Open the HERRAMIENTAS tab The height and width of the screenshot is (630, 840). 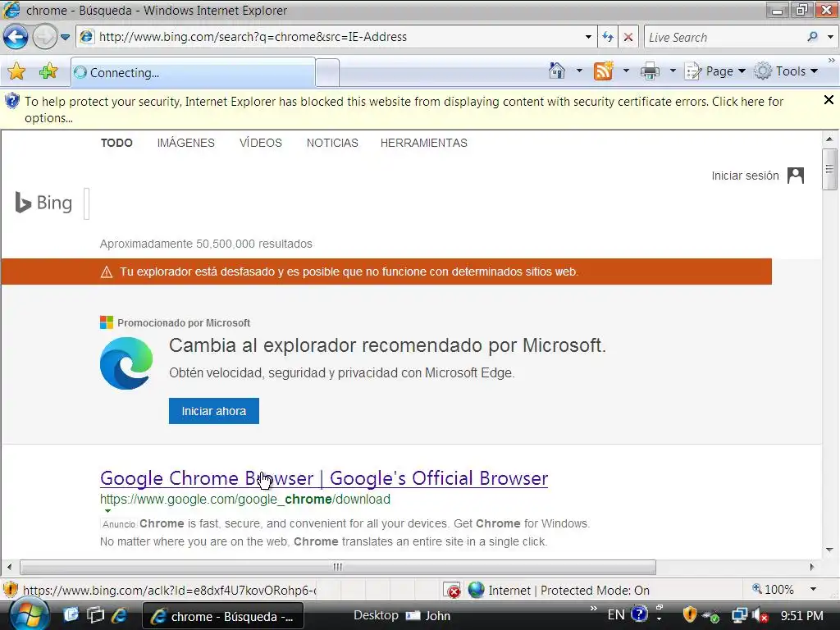424,143
